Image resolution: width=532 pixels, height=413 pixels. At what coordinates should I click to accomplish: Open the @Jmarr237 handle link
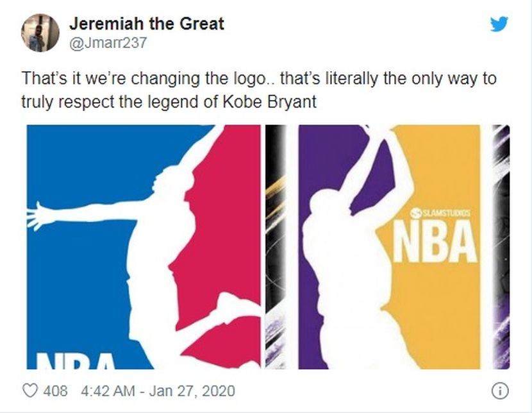pyautogui.click(x=108, y=43)
